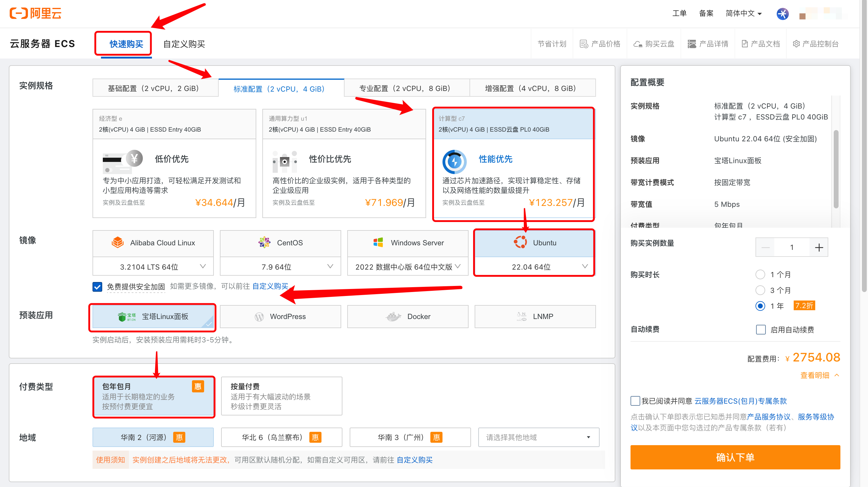Click the Alibaba Cloud Linux logo icon
The image size is (868, 487).
pos(118,243)
